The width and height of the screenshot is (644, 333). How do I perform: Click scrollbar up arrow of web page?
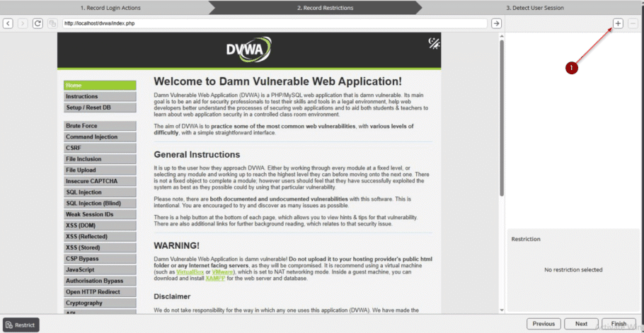click(x=501, y=36)
